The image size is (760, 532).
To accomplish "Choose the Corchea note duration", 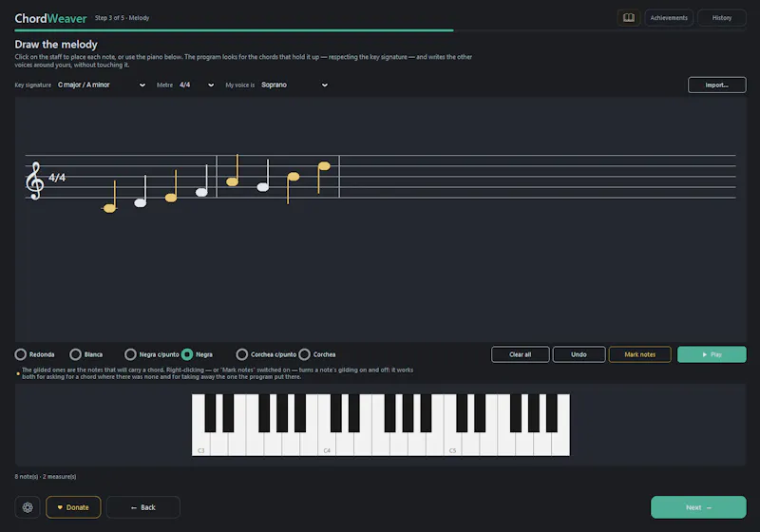I will (317, 354).
